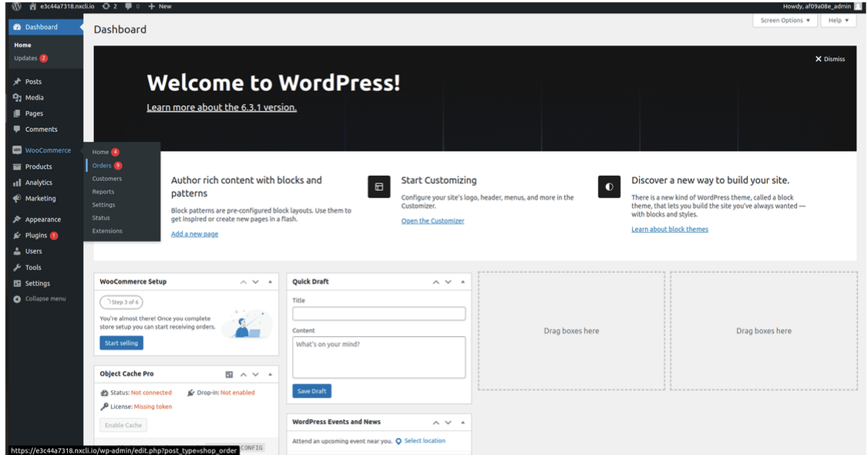Viewport: 868px width, 455px height.
Task: Click Open the Customizer link
Action: 432,221
